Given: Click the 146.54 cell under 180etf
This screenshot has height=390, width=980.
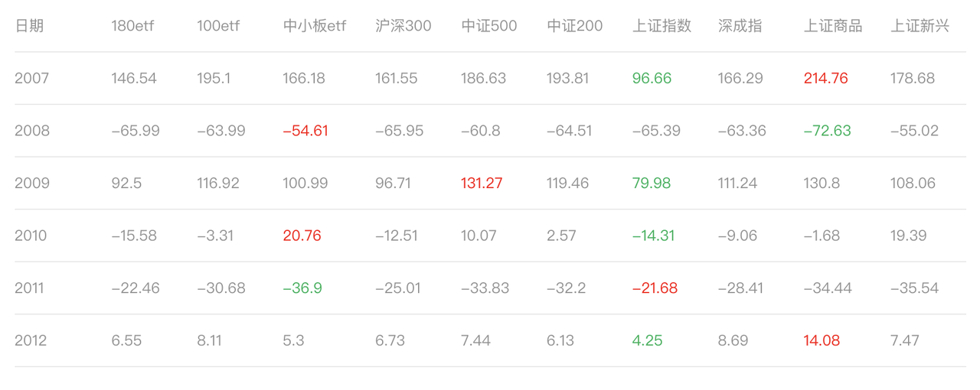Looking at the screenshot, I should click(133, 78).
